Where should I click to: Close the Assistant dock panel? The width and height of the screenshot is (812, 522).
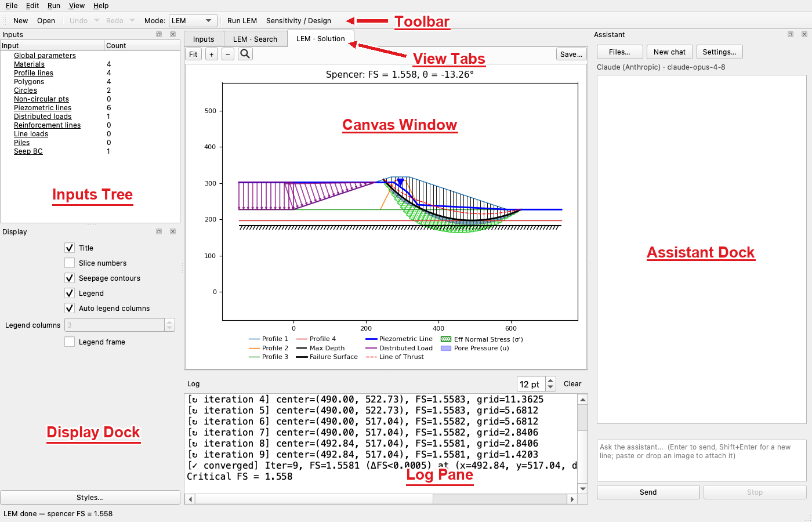pyautogui.click(x=804, y=35)
